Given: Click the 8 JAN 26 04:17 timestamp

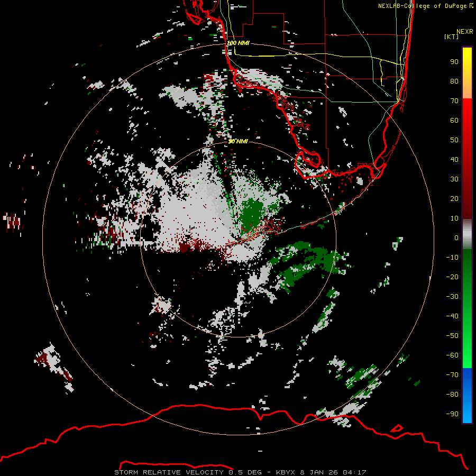Looking at the screenshot, I should (333, 472).
